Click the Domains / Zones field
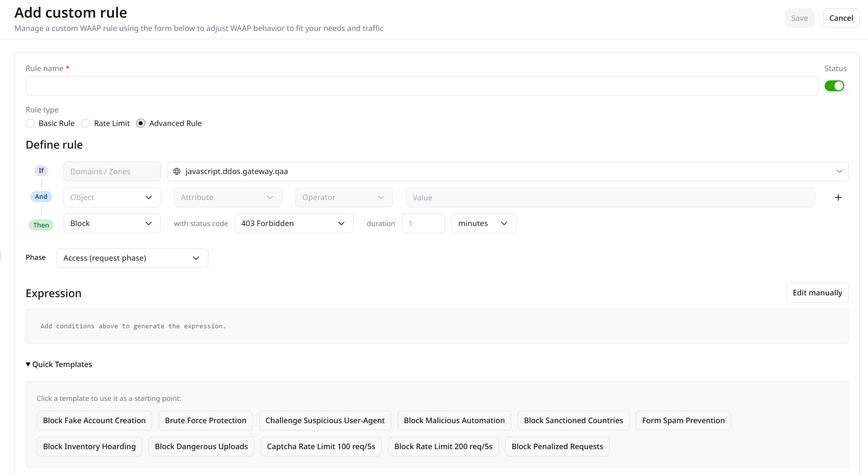The image size is (868, 474). coord(112,171)
